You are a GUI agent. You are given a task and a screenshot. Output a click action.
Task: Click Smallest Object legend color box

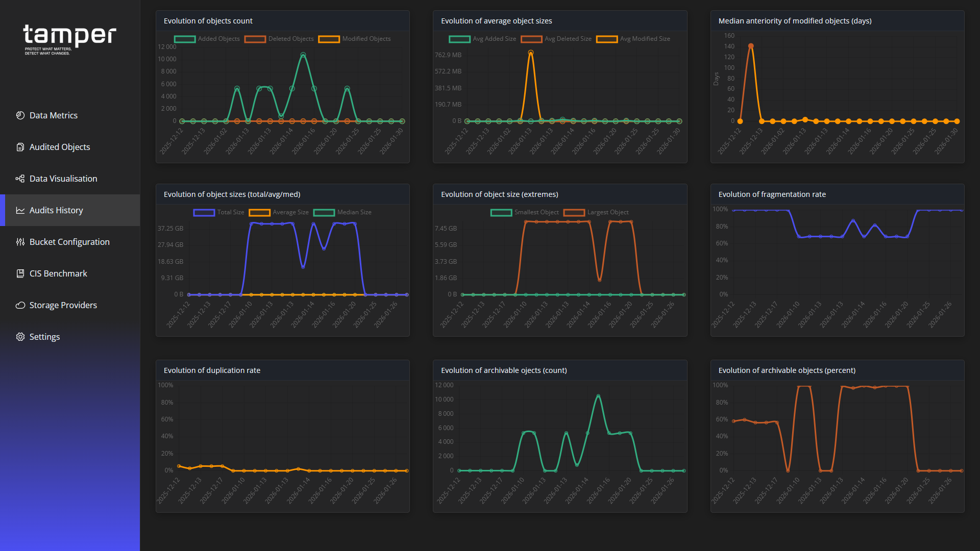click(x=501, y=213)
